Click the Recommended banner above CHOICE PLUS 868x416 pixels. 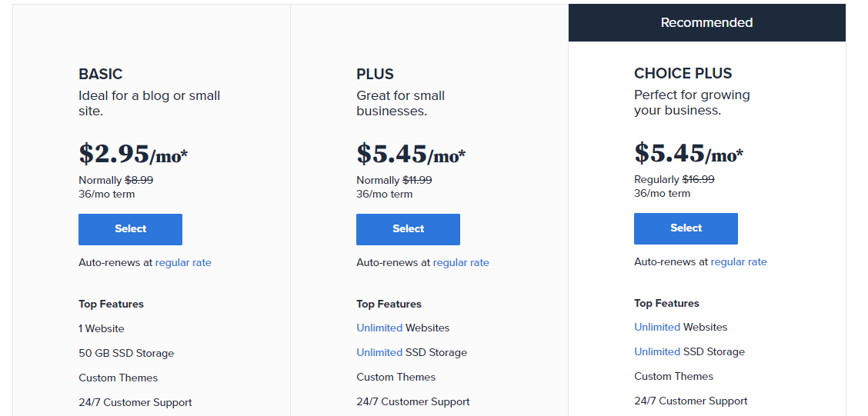(x=706, y=23)
